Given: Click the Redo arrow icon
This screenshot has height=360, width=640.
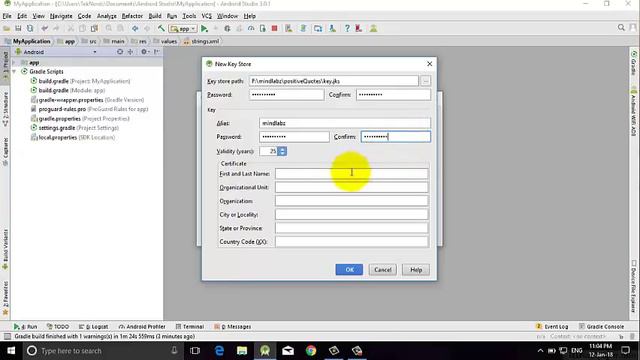Looking at the screenshot, I should [56, 29].
